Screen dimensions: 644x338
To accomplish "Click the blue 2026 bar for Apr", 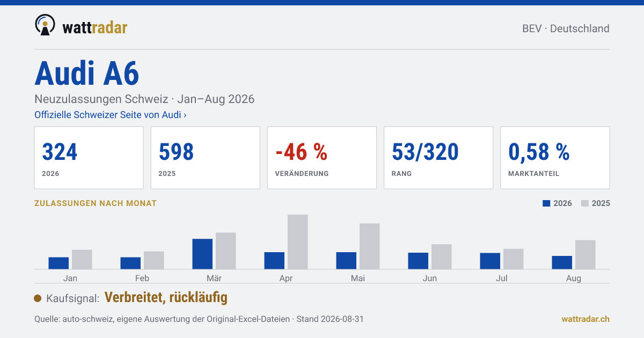I will tap(274, 260).
